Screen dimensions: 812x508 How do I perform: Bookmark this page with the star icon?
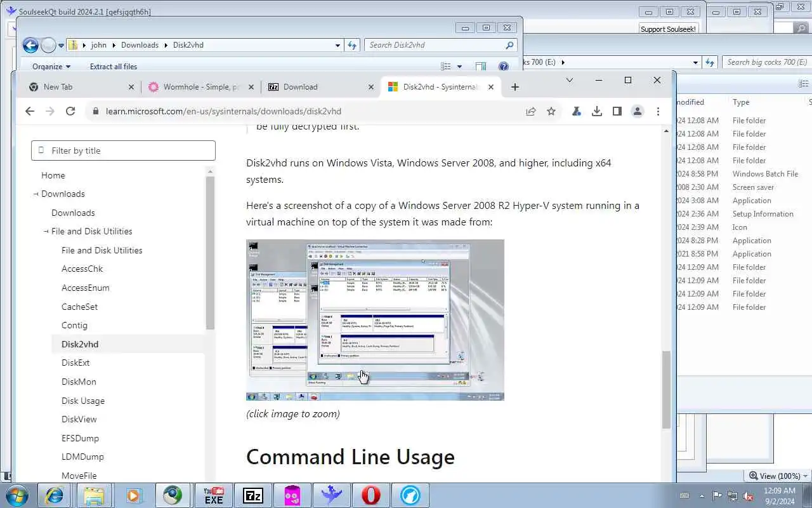[x=551, y=111]
